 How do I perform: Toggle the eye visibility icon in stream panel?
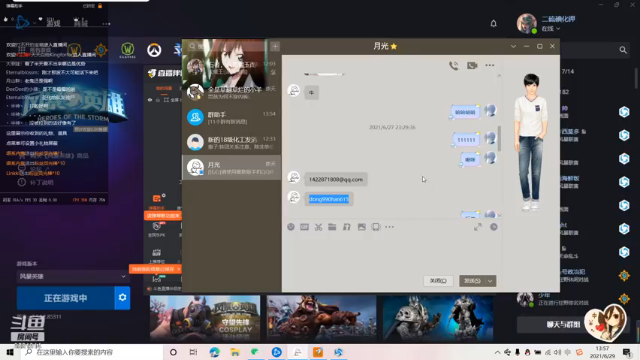point(150,100)
